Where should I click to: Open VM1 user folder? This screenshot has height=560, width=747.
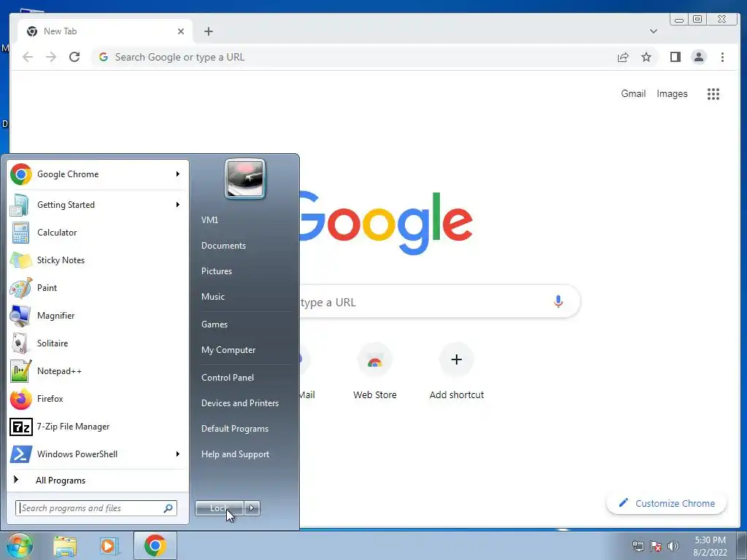point(209,220)
